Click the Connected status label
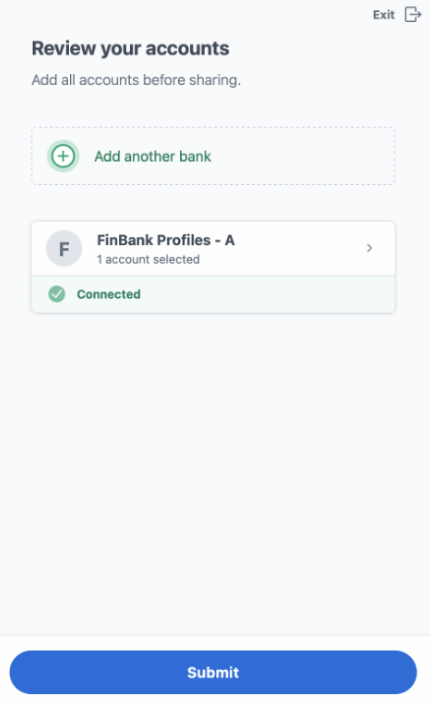 pyautogui.click(x=109, y=294)
